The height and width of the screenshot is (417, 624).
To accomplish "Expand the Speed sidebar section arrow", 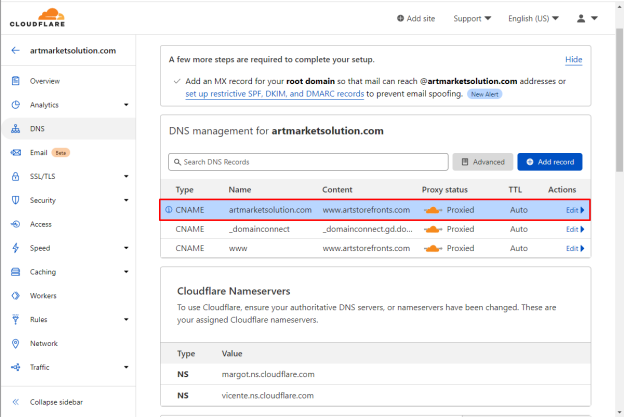I will coord(126,248).
